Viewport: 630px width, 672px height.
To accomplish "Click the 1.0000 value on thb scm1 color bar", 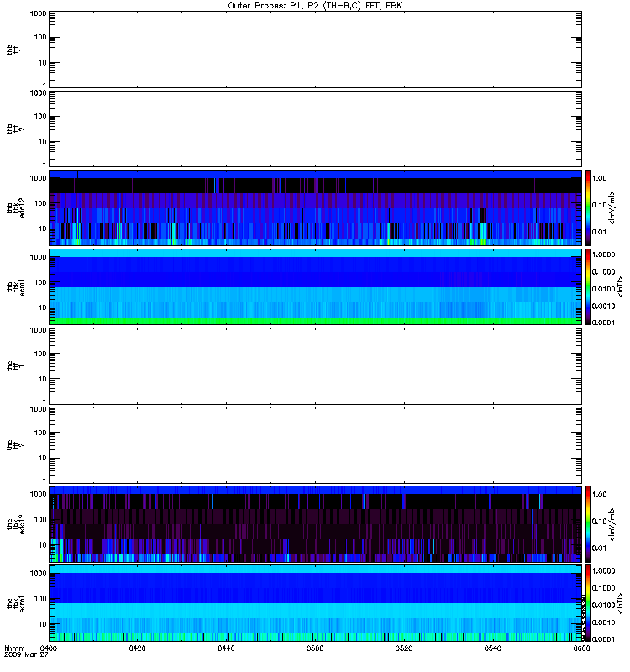I will [x=603, y=255].
